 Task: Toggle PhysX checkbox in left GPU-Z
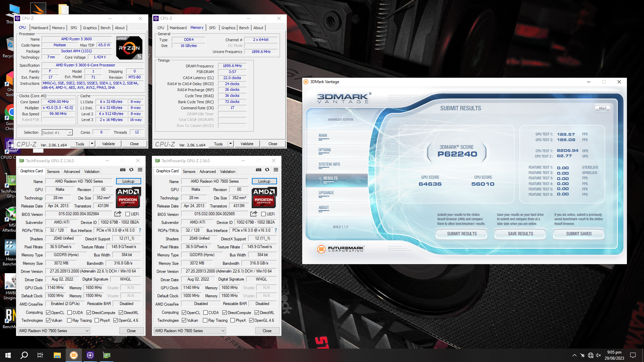tap(97, 320)
